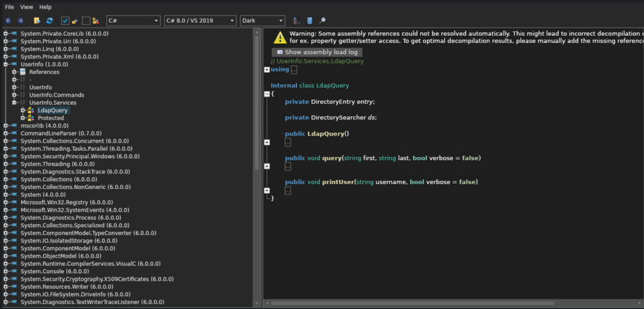Open Search with the magnifier icon
Viewport: 644px width, 309px height.
tap(323, 21)
